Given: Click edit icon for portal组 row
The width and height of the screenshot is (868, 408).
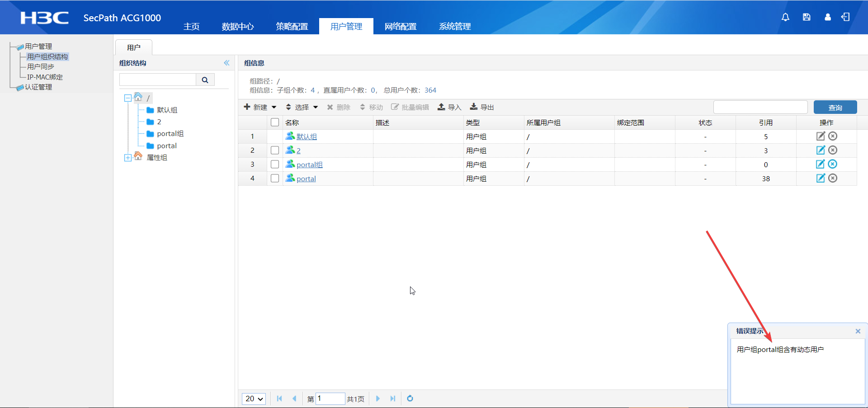Looking at the screenshot, I should coord(820,164).
